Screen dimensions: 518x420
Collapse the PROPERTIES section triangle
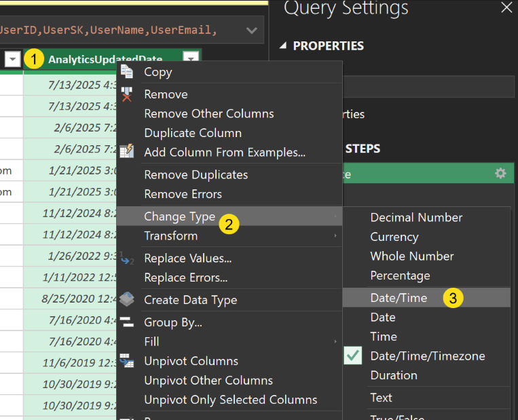(283, 45)
